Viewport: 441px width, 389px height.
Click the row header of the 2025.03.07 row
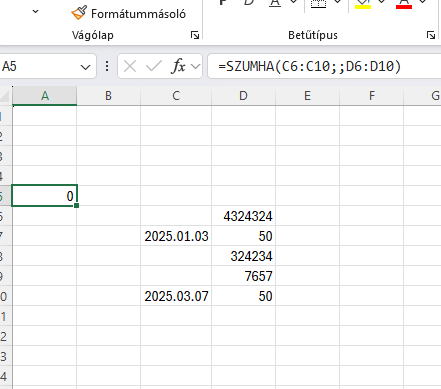[x=6, y=296]
